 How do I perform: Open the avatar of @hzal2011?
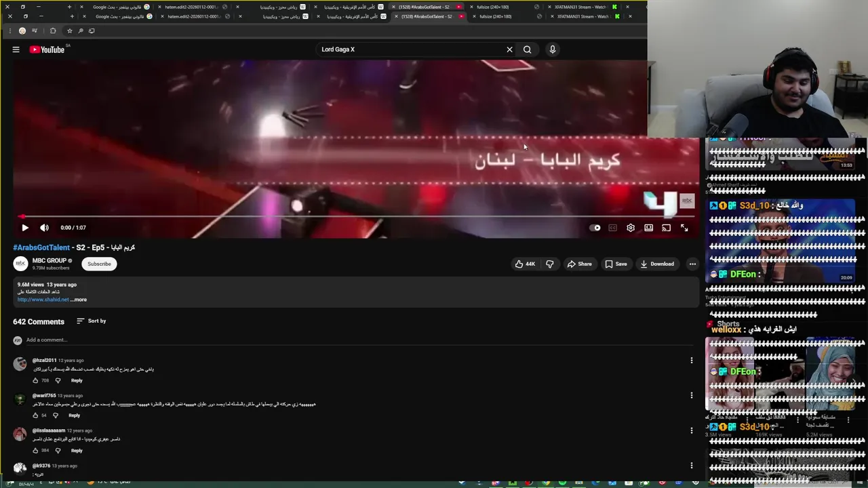[x=20, y=364]
